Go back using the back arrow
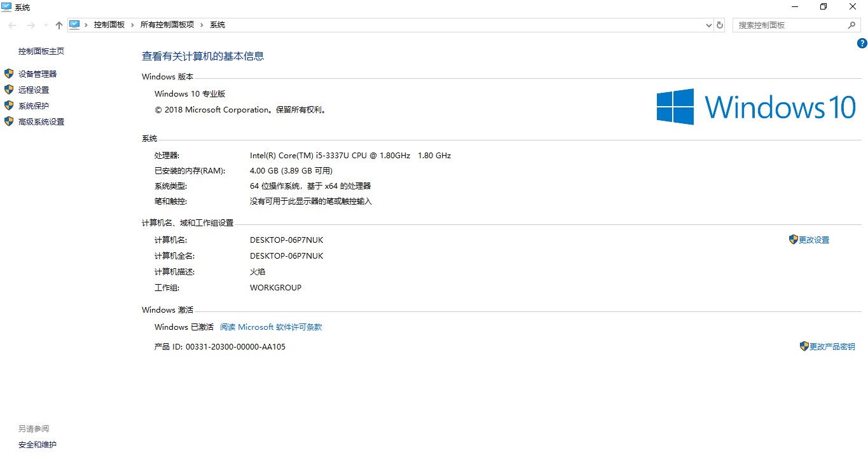The height and width of the screenshot is (462, 868). coord(13,25)
